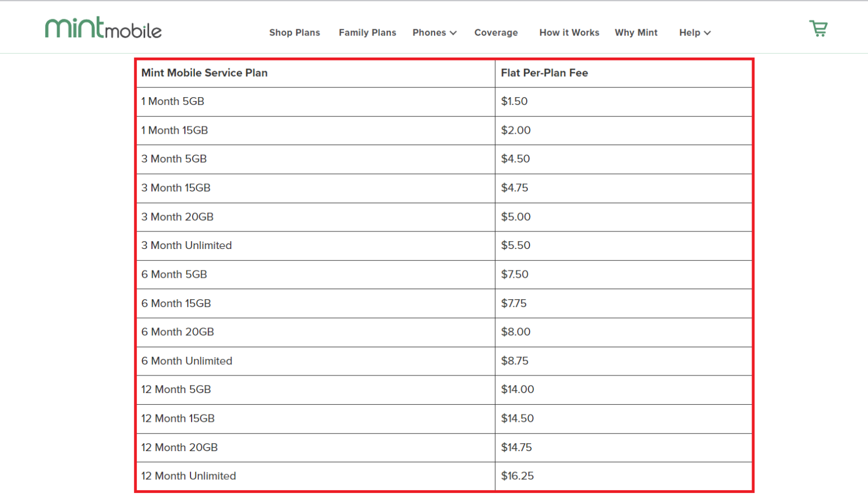Open the How it Works page
868x498 pixels.
[569, 33]
